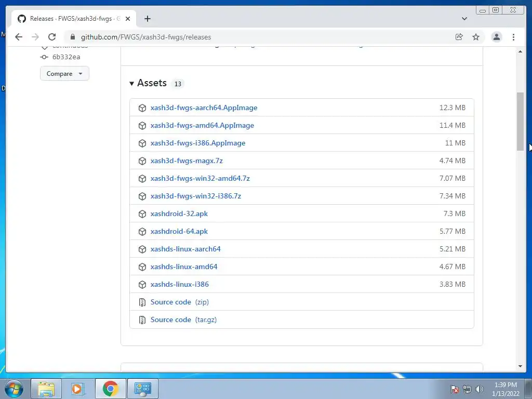Download xashds-linux-i386
The width and height of the screenshot is (532, 399).
click(x=179, y=284)
